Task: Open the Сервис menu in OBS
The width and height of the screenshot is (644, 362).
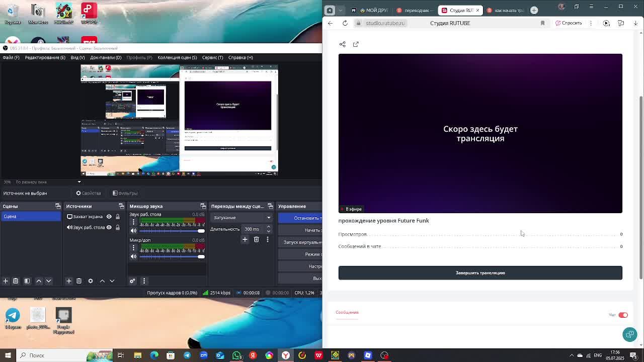Action: [212, 57]
